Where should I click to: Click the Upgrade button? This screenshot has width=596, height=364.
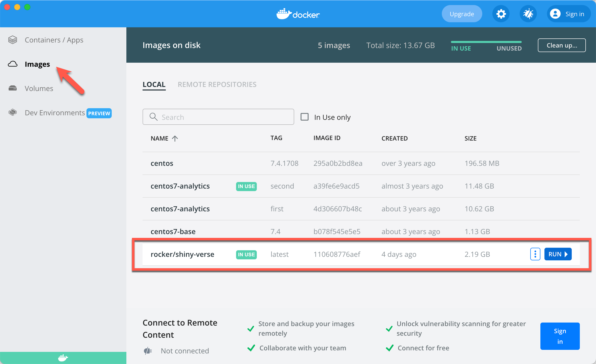click(x=462, y=14)
